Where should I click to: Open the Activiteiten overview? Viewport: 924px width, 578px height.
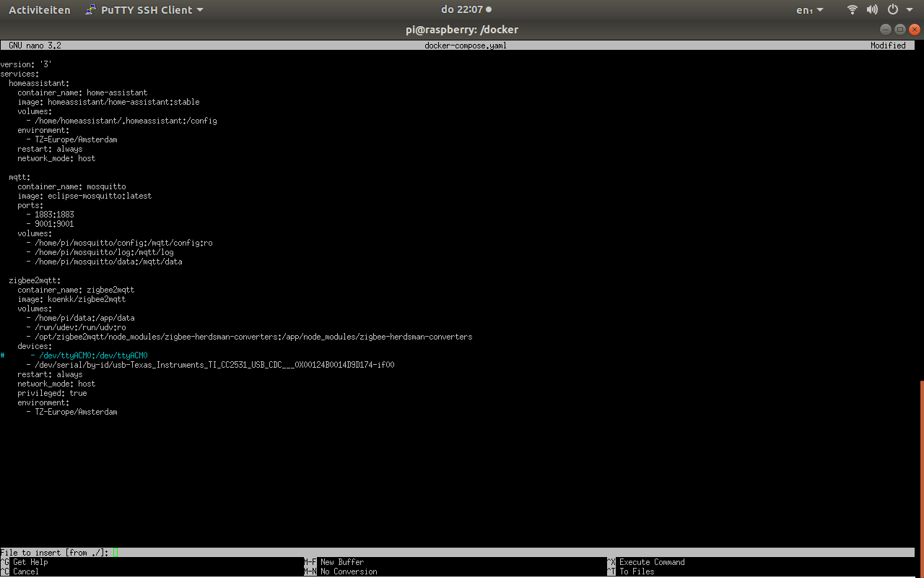click(x=40, y=9)
